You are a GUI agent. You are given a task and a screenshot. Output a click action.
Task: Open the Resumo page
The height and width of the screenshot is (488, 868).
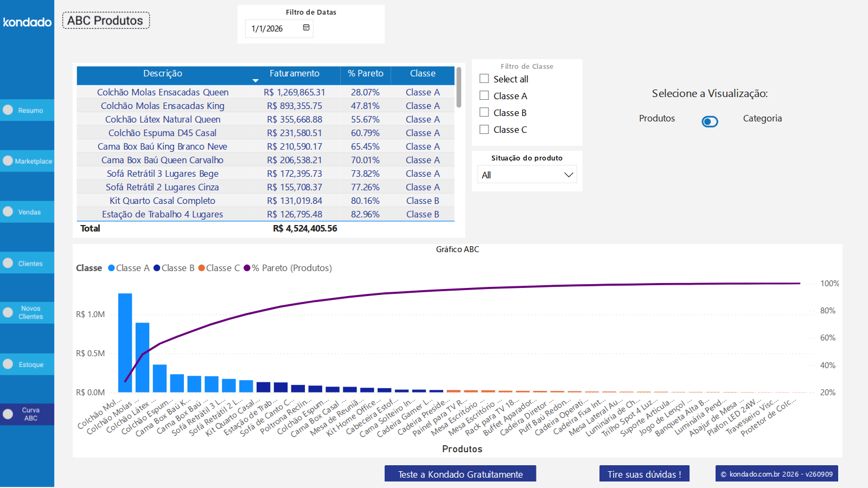coord(27,110)
